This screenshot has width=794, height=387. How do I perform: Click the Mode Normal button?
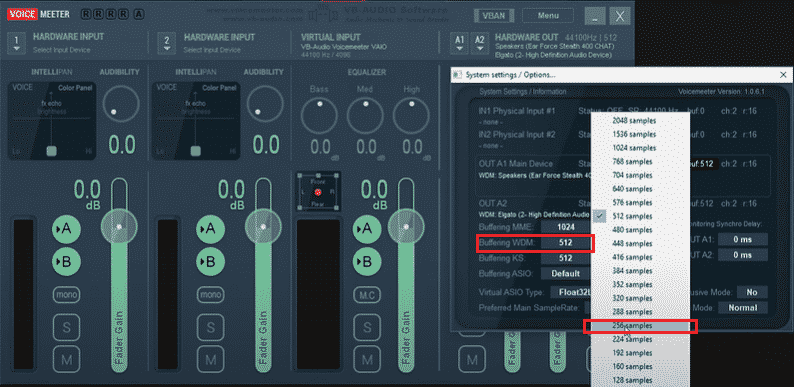743,307
